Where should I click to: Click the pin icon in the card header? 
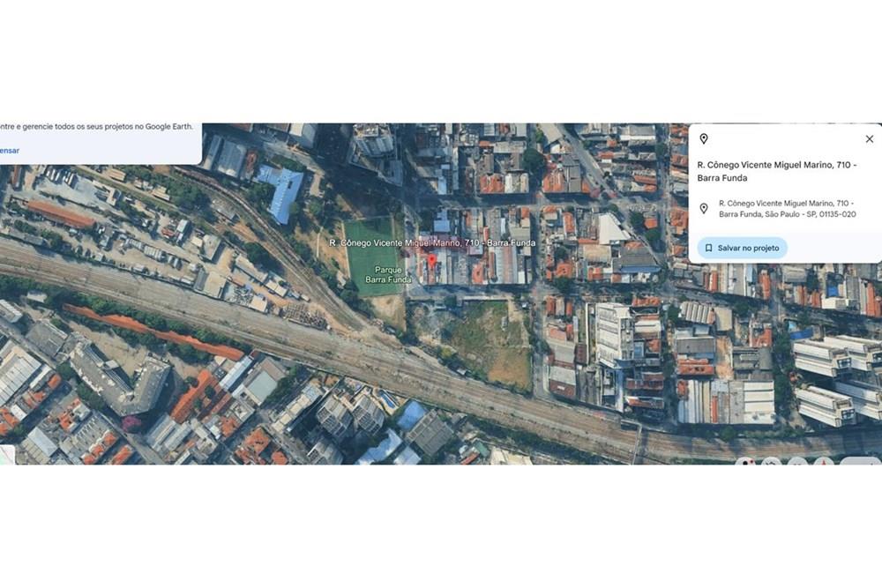(x=704, y=139)
